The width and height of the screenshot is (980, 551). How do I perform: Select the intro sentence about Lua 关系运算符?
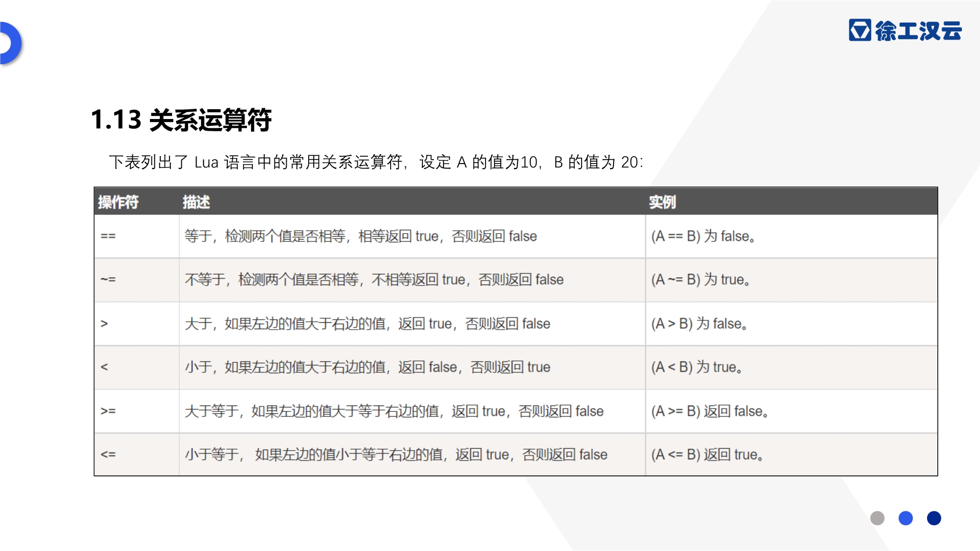376,162
